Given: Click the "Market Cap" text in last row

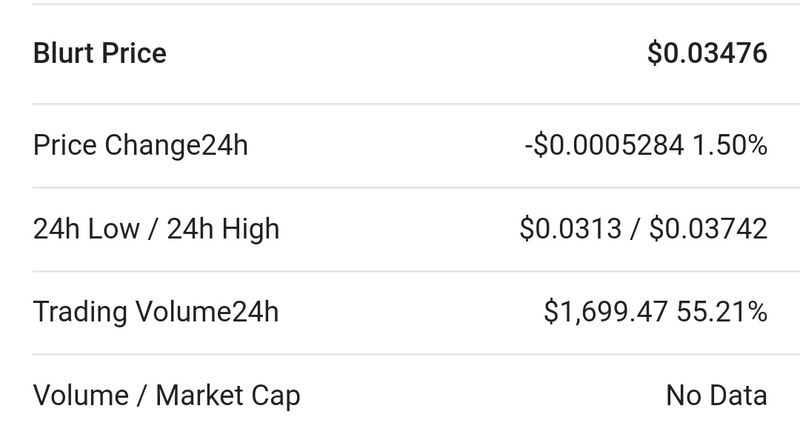Looking at the screenshot, I should pyautogui.click(x=229, y=395).
